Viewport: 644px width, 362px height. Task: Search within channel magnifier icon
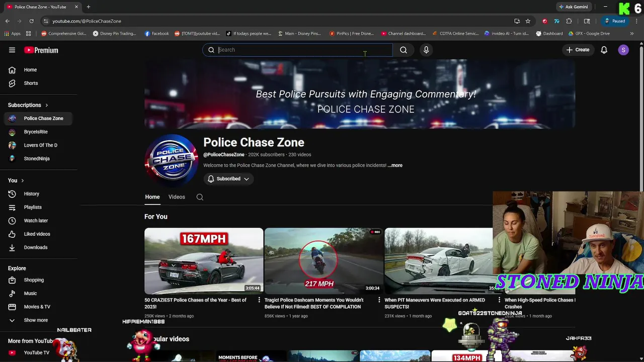pyautogui.click(x=200, y=197)
